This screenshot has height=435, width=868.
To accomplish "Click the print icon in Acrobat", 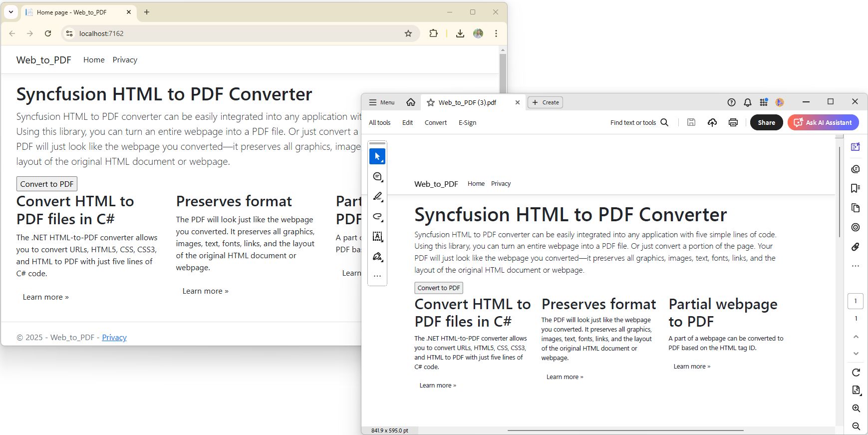I will click(x=733, y=122).
